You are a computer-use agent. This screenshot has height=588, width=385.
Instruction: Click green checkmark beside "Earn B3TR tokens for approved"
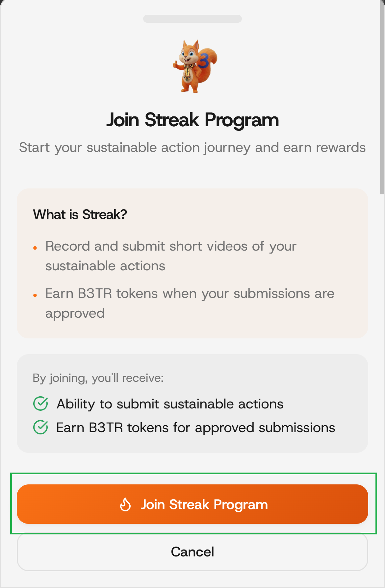(41, 427)
